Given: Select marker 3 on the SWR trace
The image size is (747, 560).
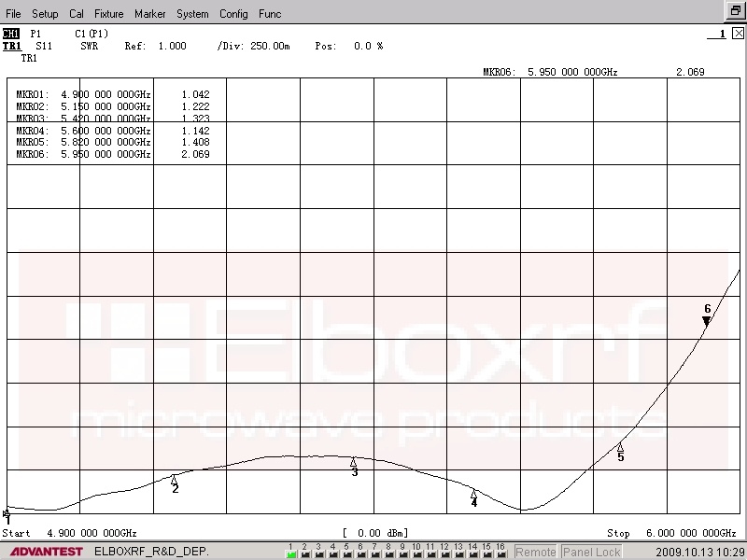Looking at the screenshot, I should tap(353, 462).
